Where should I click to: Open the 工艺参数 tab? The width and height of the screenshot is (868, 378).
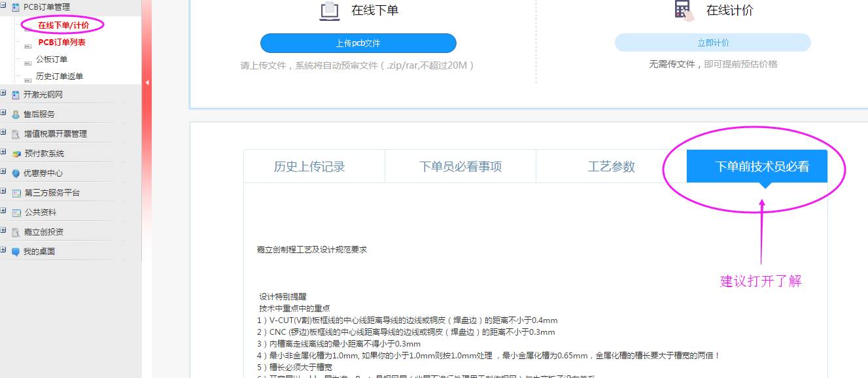tap(611, 167)
